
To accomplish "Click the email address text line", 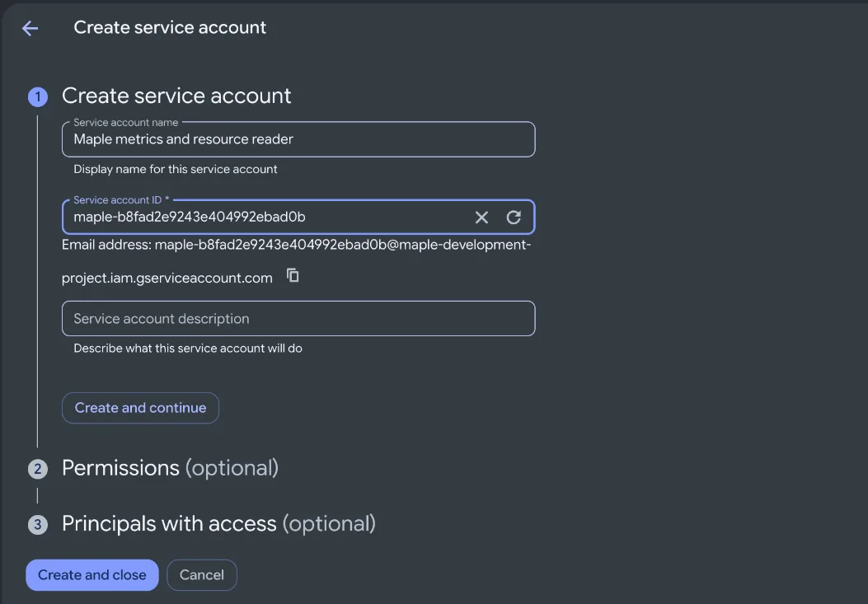I will click(x=296, y=245).
